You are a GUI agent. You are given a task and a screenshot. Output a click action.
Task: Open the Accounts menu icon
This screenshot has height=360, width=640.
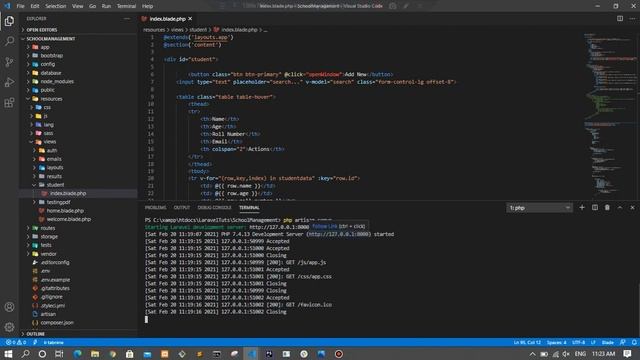click(9, 307)
